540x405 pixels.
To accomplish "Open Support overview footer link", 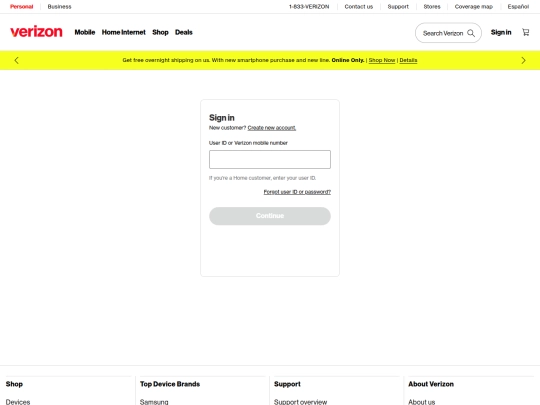I will point(300,402).
